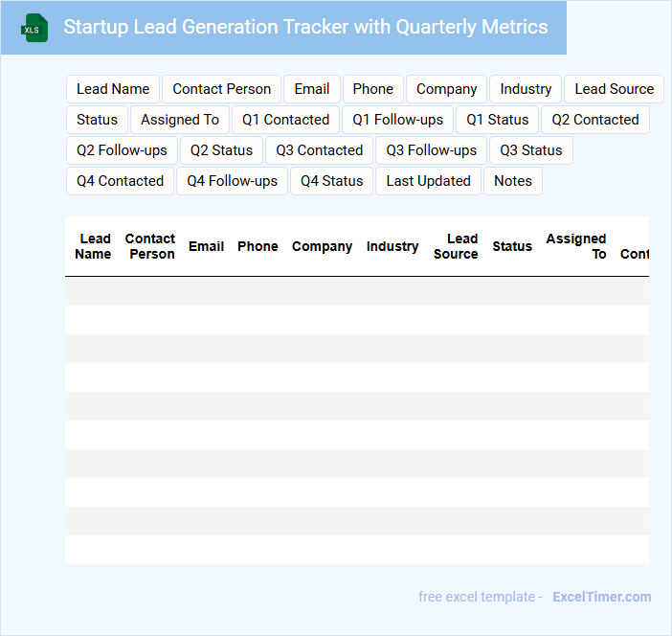Click the Assigned To tag
This screenshot has width=672, height=636.
click(x=180, y=120)
